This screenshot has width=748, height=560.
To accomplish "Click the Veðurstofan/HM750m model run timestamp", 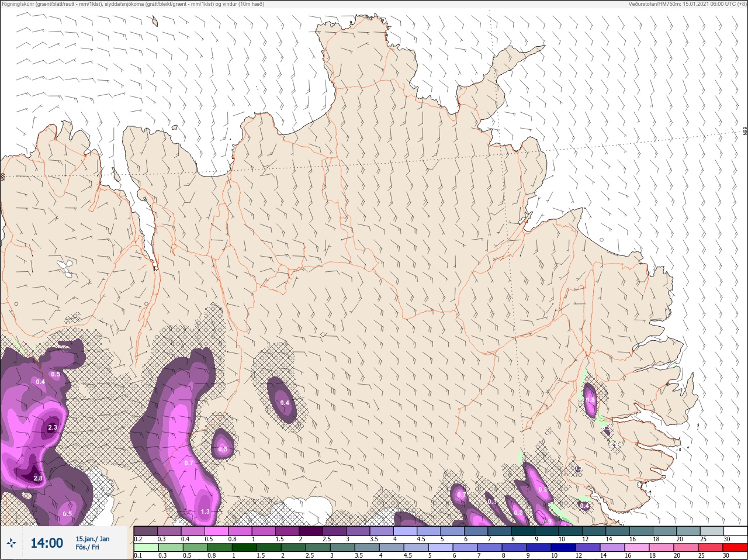I will point(687,4).
